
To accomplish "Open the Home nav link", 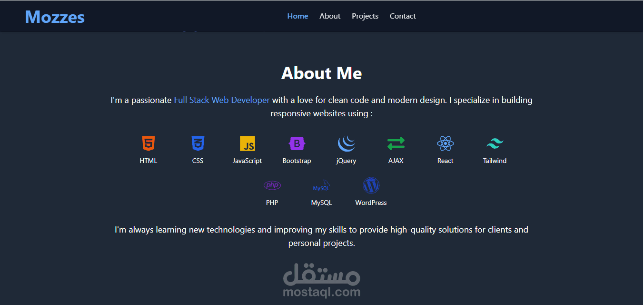I will tap(297, 16).
